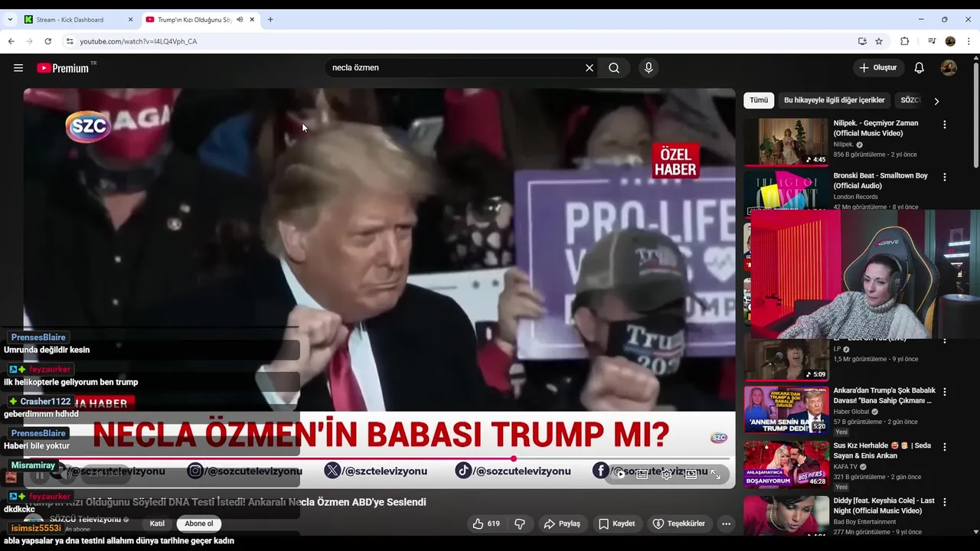Select 'Bu hikayeyle ilgili diğer içerikler' chip

click(834, 100)
